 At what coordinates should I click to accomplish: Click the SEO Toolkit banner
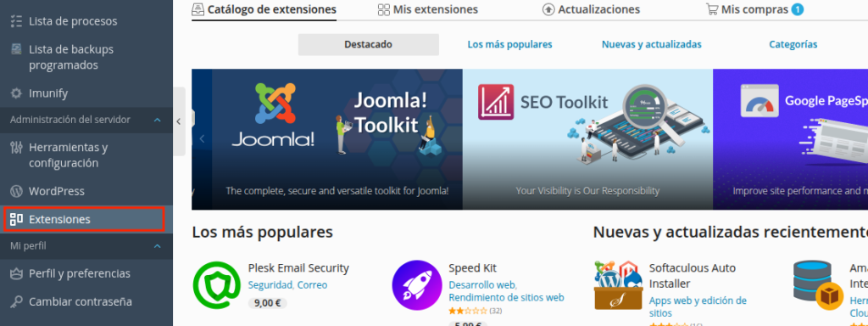(x=587, y=139)
